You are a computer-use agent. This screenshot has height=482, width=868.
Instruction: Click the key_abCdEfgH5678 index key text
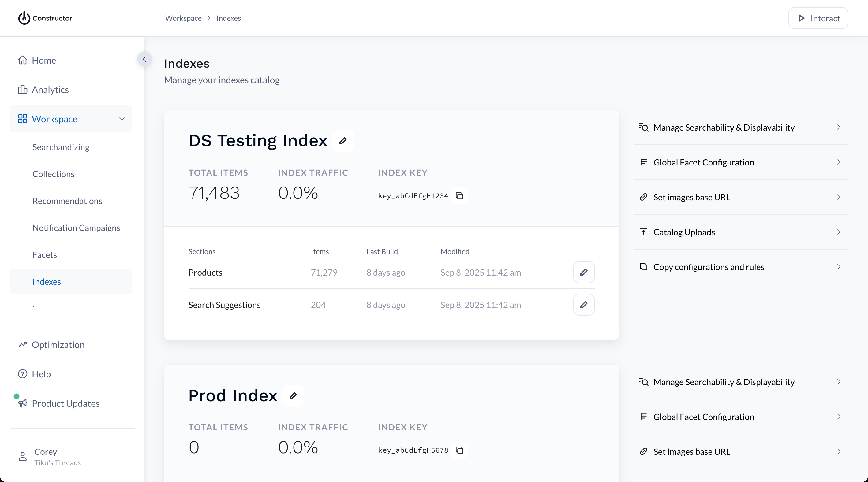click(x=413, y=450)
